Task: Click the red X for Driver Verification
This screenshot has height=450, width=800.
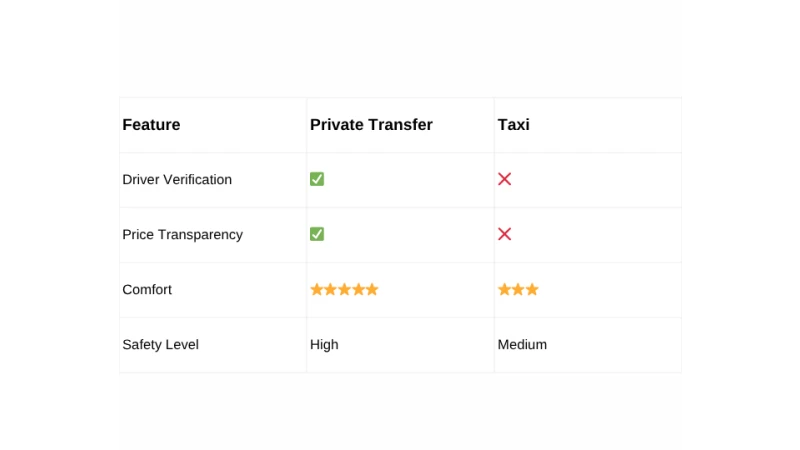Action: pos(505,179)
